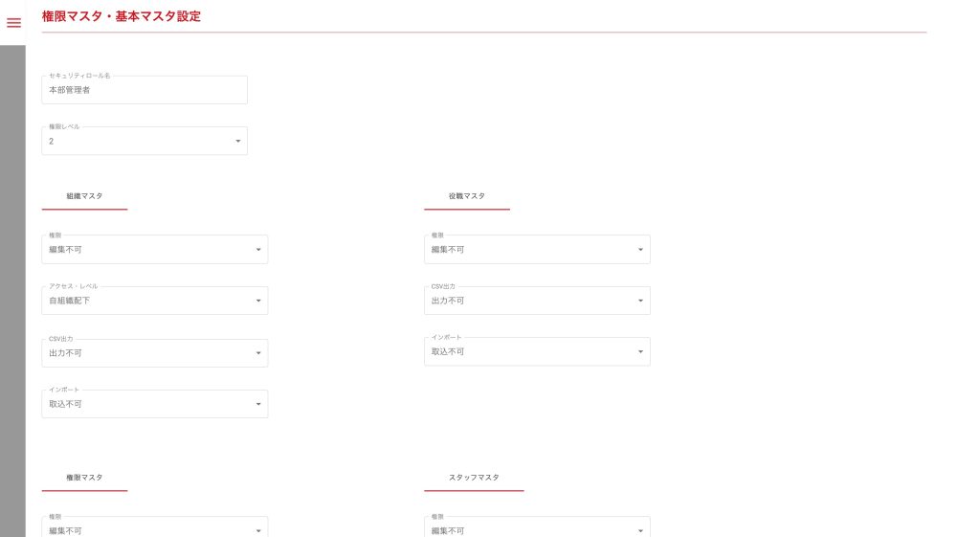The image size is (980, 537).
Task: Click the gray left sidebar strip
Action: 12,287
